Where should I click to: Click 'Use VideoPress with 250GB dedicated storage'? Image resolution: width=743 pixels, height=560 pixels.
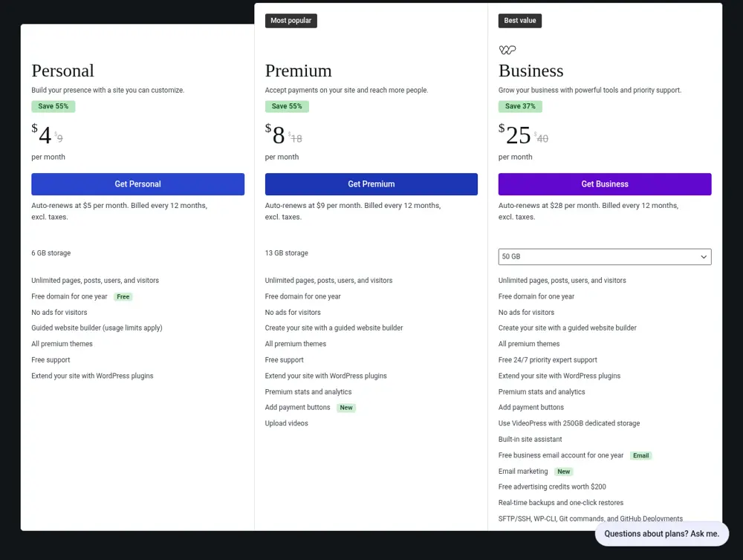click(x=569, y=423)
